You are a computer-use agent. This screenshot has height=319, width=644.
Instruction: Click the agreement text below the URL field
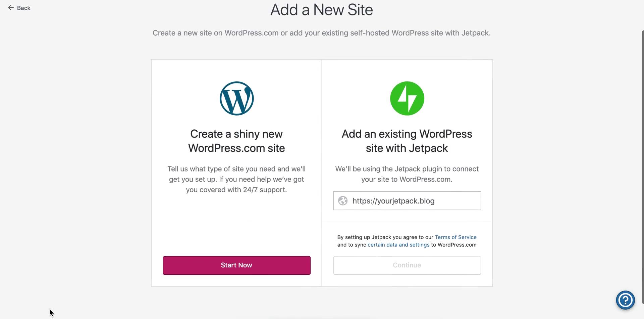coord(407,241)
